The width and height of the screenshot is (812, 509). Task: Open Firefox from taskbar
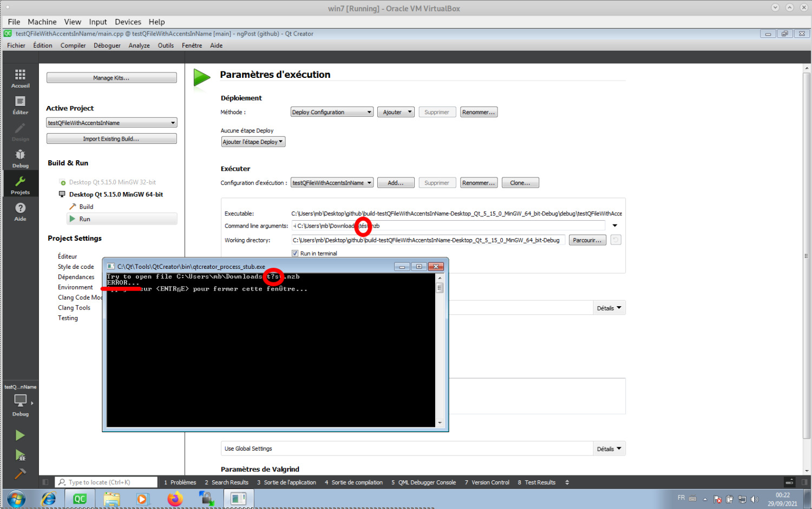pos(175,499)
